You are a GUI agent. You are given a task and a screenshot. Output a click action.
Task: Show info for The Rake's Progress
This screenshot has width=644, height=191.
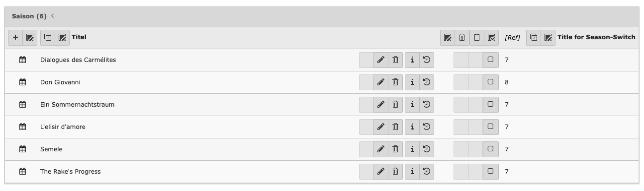click(x=412, y=172)
